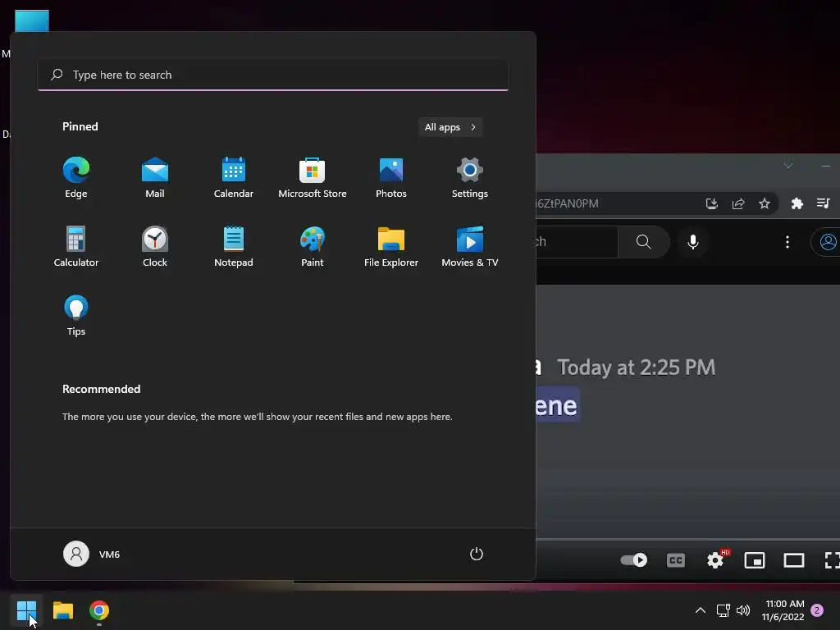Open the volume control in system tray
This screenshot has width=840, height=630.
tap(743, 610)
